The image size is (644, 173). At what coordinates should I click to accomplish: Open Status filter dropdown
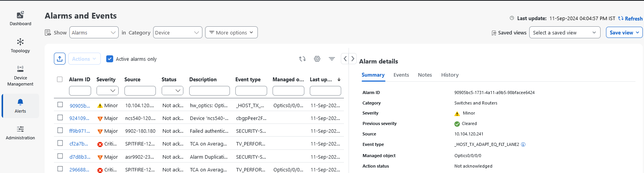173,91
